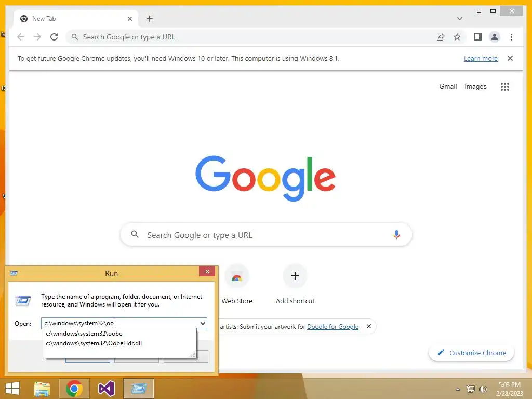The image size is (532, 399).
Task: Open the Windows Start button
Action: (12, 389)
